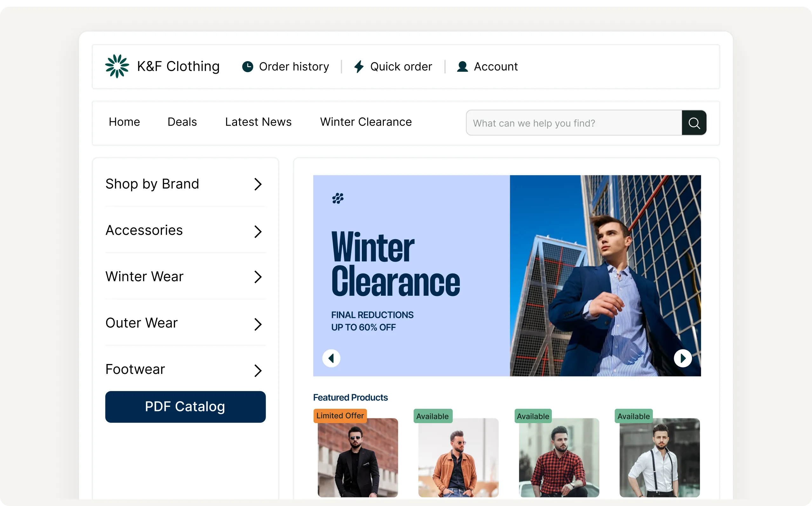
Task: Expand the Shop by Brand chevron
Action: pos(257,185)
